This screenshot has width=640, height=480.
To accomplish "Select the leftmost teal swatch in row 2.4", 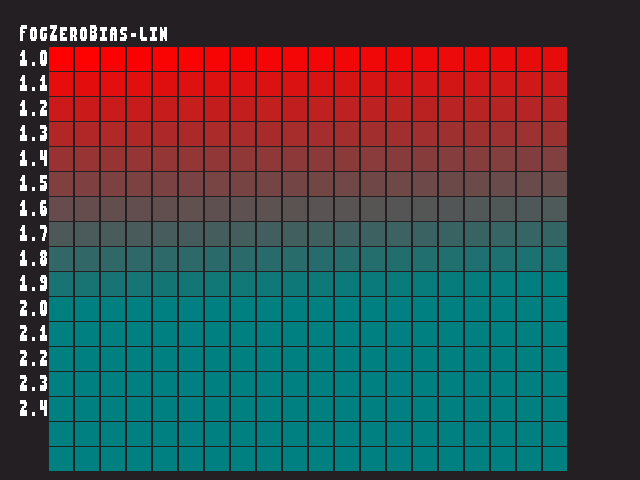I will pos(61,409).
